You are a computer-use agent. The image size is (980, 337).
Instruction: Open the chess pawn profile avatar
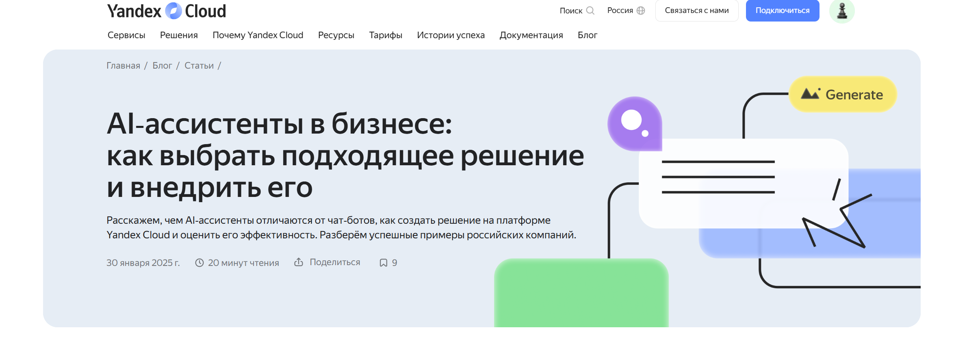pyautogui.click(x=842, y=11)
